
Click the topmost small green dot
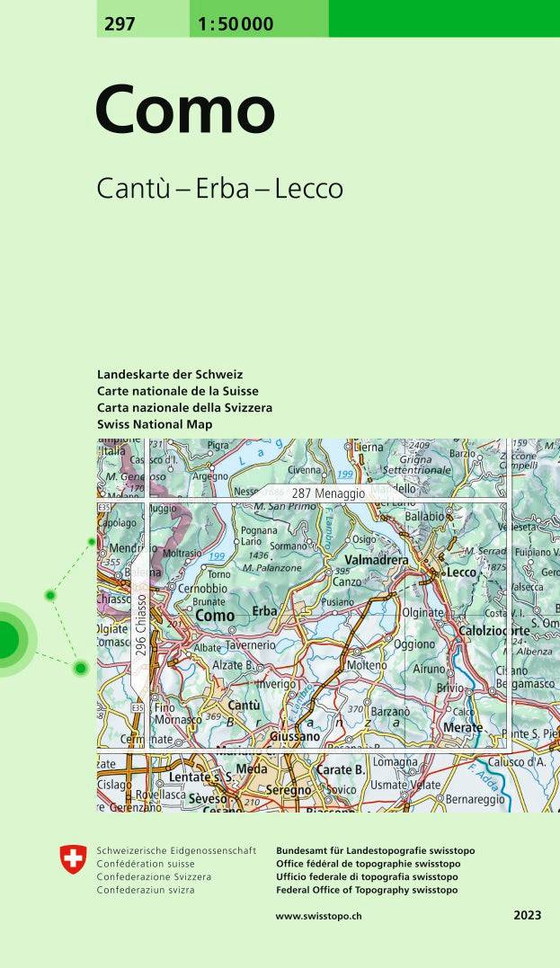click(x=91, y=542)
